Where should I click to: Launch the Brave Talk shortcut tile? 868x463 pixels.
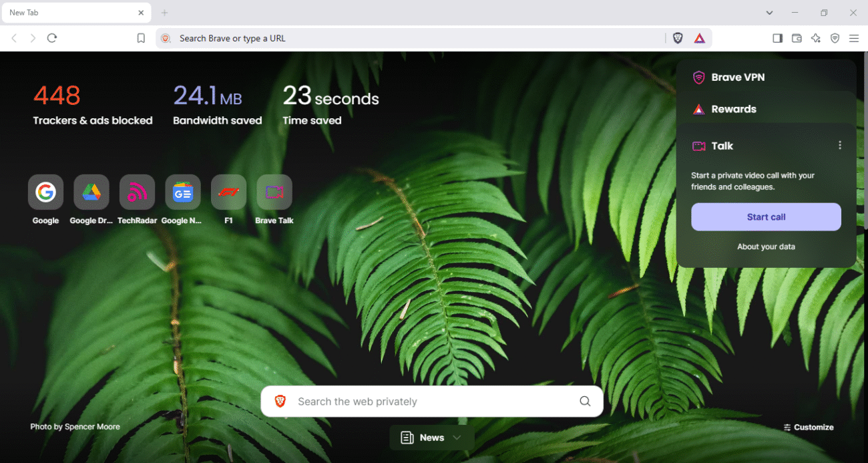pos(274,192)
